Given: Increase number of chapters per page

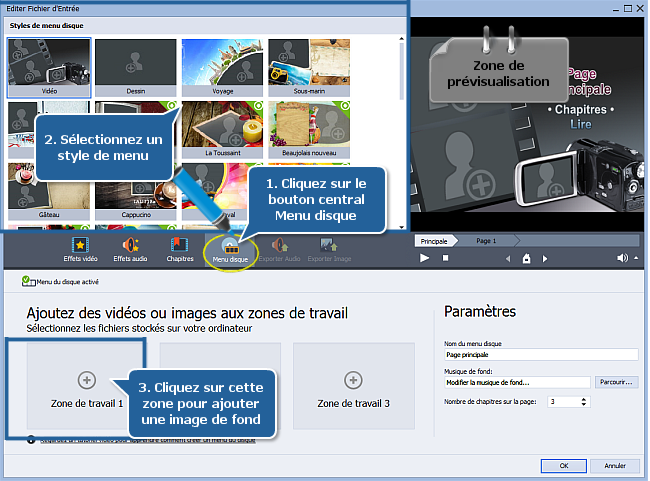Looking at the screenshot, I should [x=584, y=399].
